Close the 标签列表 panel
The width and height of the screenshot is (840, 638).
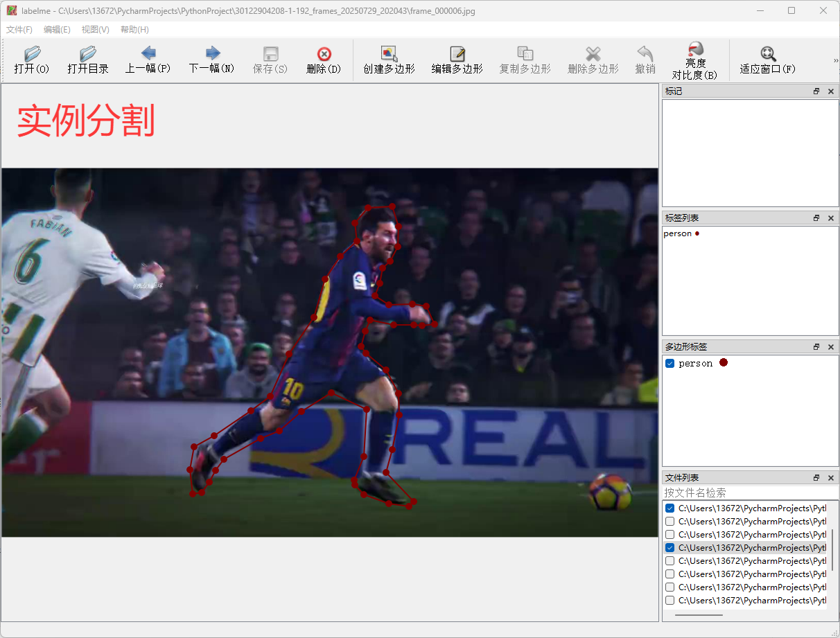[831, 218]
